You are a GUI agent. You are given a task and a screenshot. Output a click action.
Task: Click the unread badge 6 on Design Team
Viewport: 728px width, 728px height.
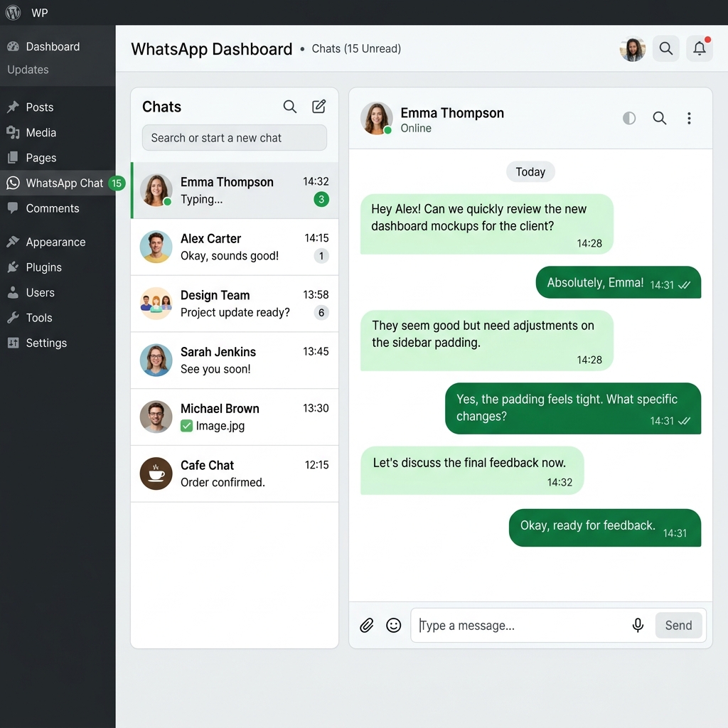click(321, 313)
